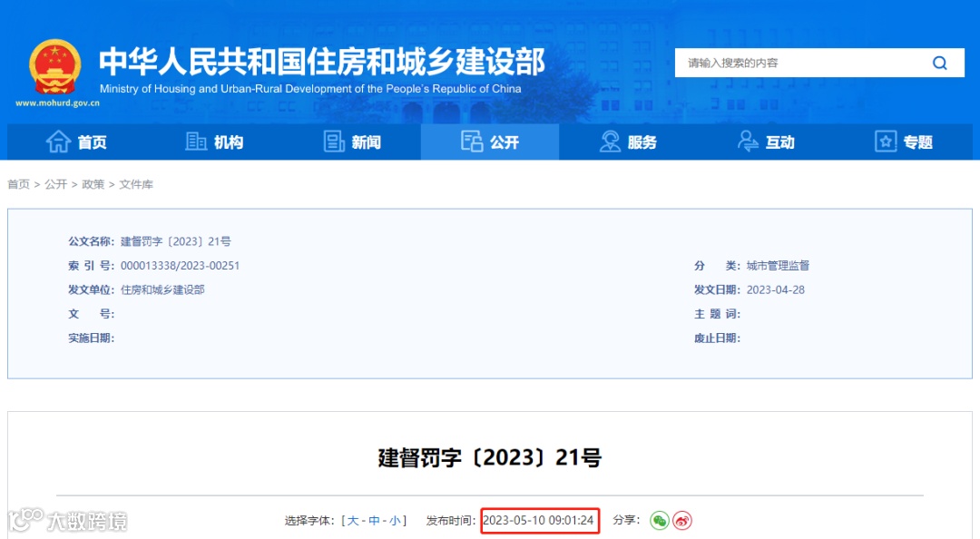The height and width of the screenshot is (539, 980).
Task: Open the 服务 navigation tab
Action: pos(628,142)
